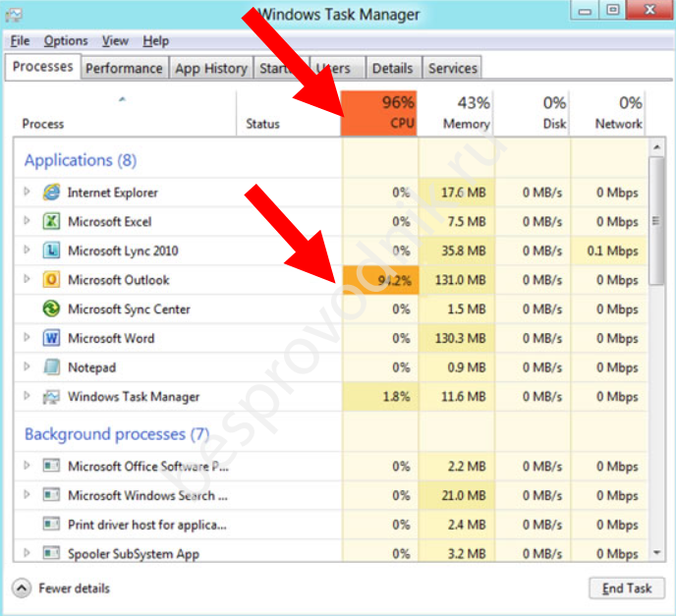This screenshot has height=616, width=676.
Task: Switch to the Details tab
Action: click(x=393, y=68)
